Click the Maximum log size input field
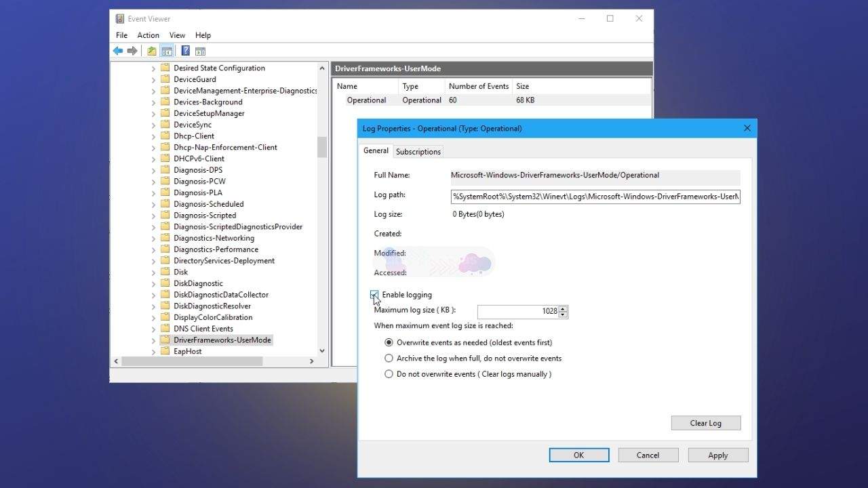 (519, 311)
